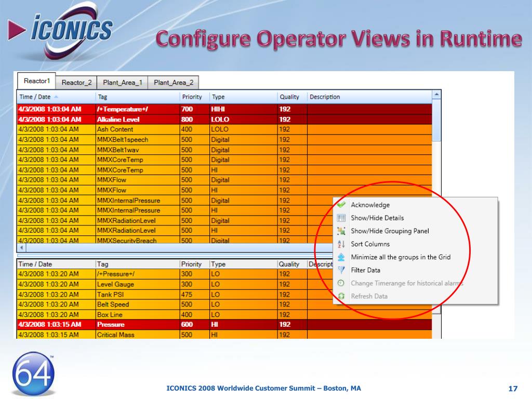Choose Show/Hide Grouping Panel entry
The height and width of the screenshot is (399, 532).
416,231
